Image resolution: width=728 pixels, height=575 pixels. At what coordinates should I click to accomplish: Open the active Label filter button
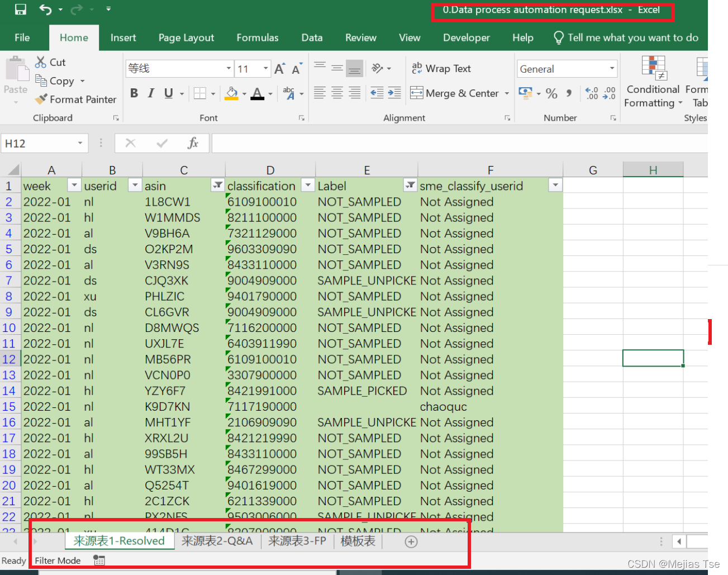[x=410, y=185]
